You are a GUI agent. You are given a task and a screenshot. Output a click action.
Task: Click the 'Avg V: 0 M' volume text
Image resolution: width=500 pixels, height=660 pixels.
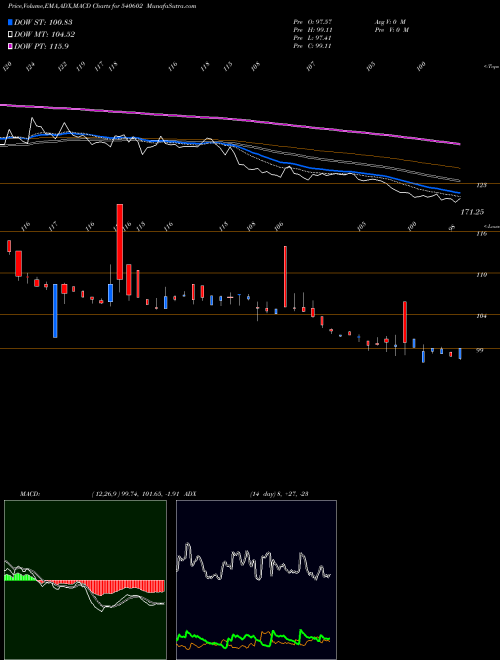click(390, 22)
